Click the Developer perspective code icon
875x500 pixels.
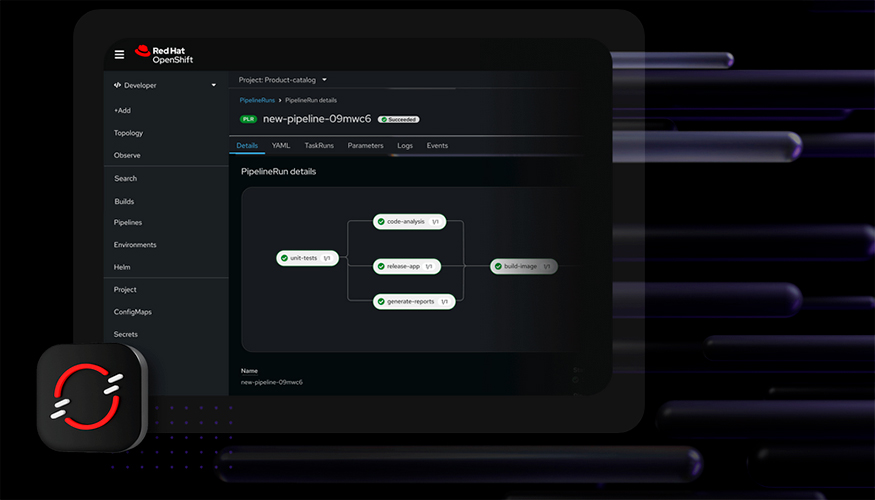click(x=117, y=85)
